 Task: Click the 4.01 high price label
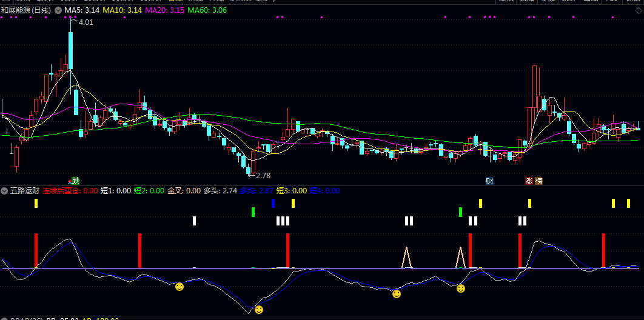pos(86,22)
